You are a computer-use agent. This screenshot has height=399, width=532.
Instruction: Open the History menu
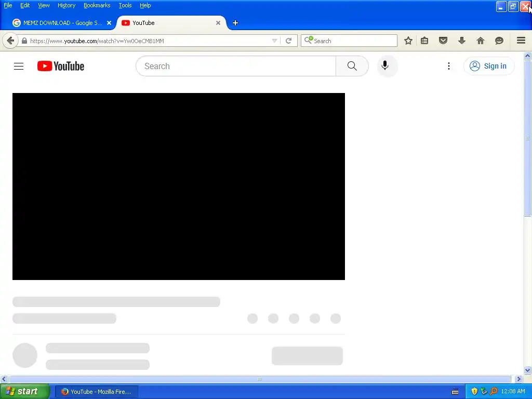tap(66, 5)
